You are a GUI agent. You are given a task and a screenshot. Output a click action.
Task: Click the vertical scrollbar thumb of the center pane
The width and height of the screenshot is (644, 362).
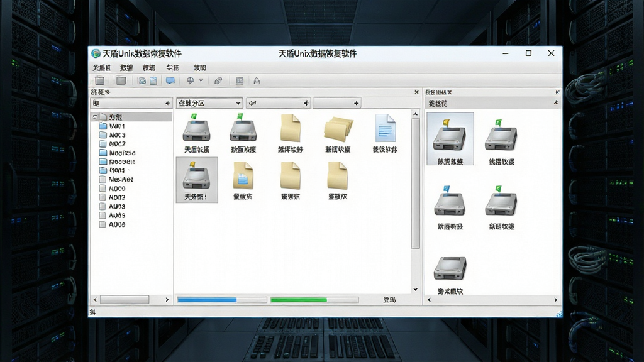pyautogui.click(x=416, y=184)
